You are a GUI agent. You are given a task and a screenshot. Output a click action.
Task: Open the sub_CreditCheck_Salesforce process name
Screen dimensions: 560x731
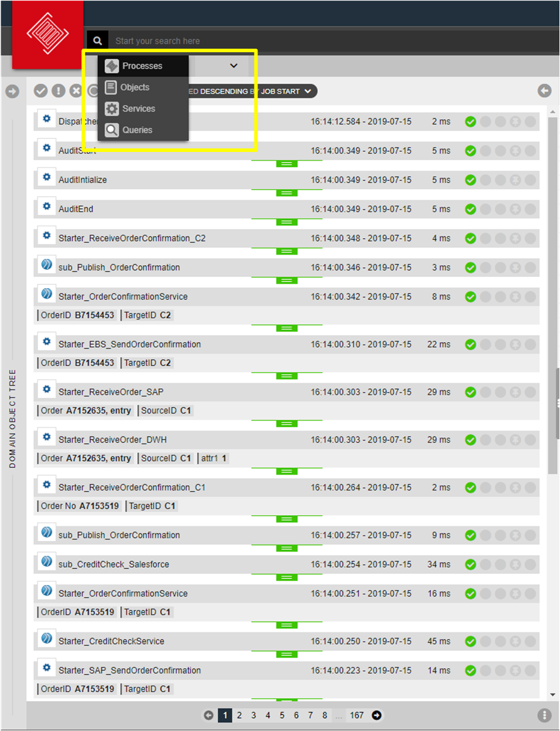pyautogui.click(x=114, y=564)
